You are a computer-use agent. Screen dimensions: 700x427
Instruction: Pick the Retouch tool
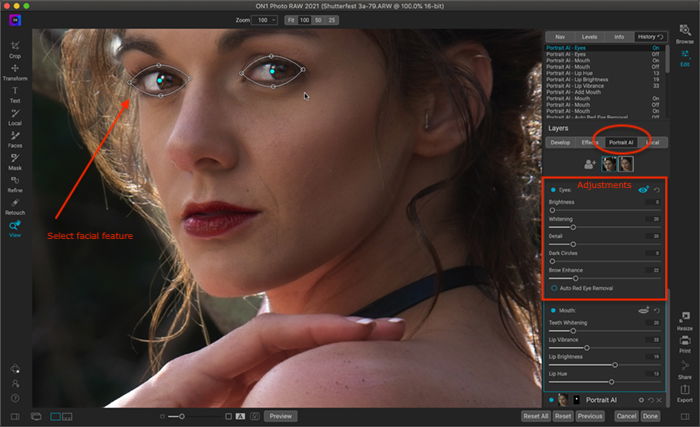(x=15, y=206)
